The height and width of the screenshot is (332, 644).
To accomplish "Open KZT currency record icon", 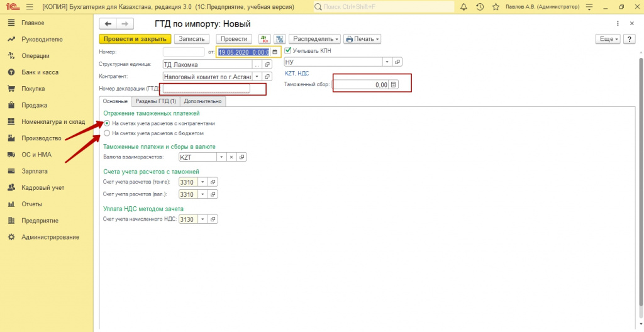I will pyautogui.click(x=242, y=157).
